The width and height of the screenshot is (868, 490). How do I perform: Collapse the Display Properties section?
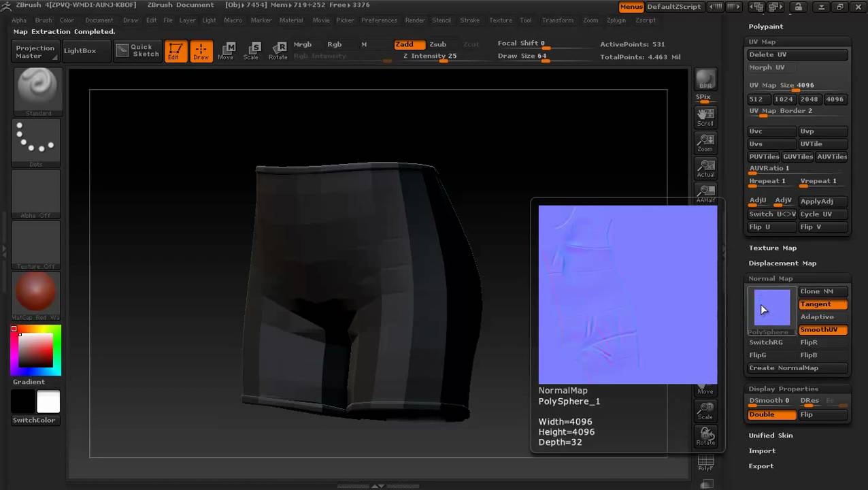click(x=783, y=389)
